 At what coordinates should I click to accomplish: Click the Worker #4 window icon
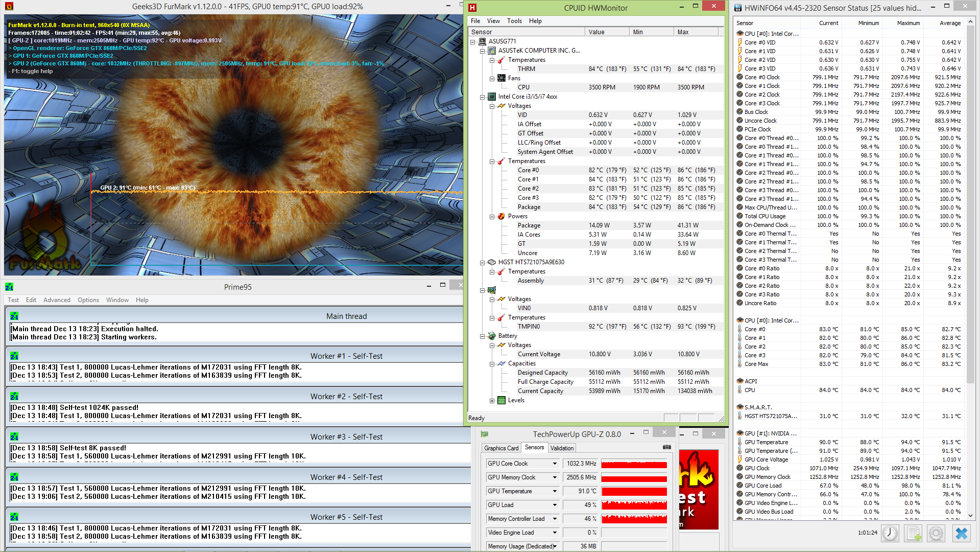click(14, 477)
